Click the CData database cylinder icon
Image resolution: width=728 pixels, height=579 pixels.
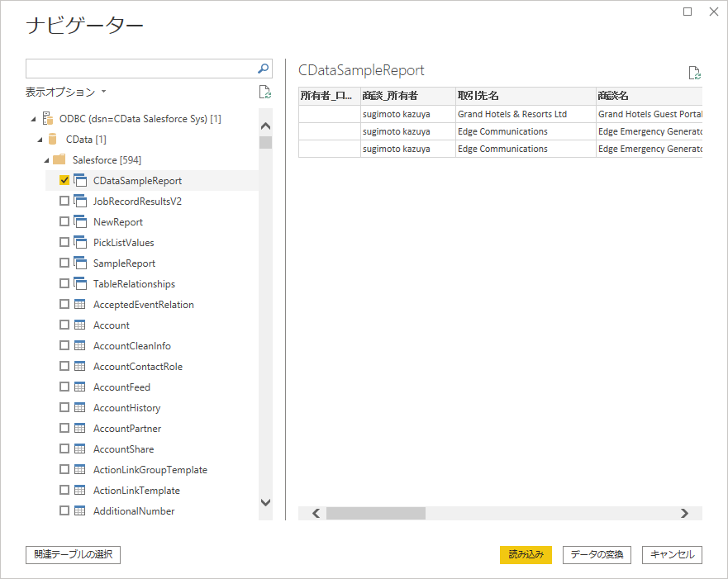pyautogui.click(x=54, y=140)
